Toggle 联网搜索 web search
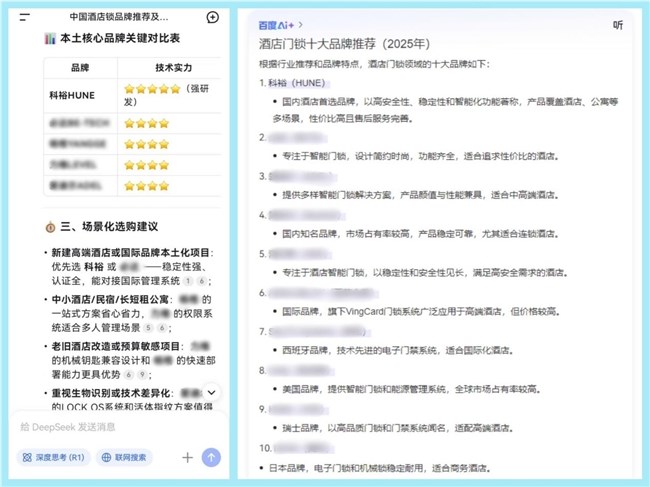This screenshot has width=650, height=487. tap(124, 457)
